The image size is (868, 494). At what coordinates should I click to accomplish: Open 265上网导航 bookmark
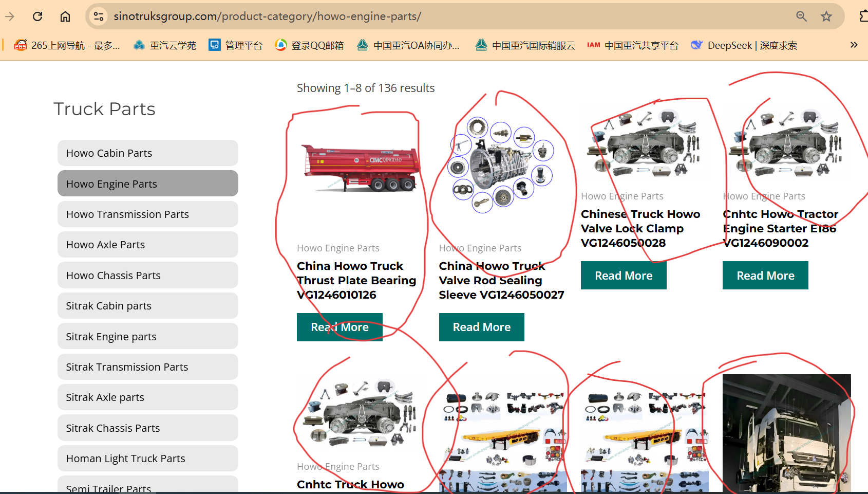tap(67, 45)
